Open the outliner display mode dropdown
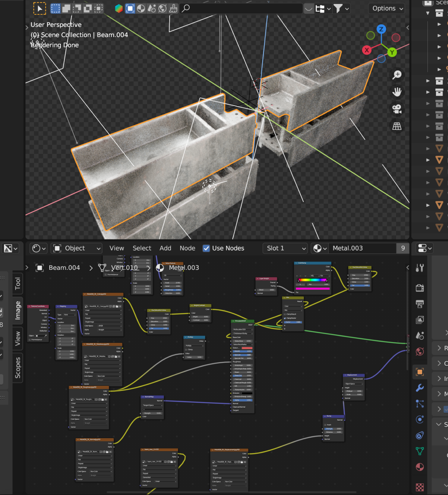 pyautogui.click(x=323, y=9)
